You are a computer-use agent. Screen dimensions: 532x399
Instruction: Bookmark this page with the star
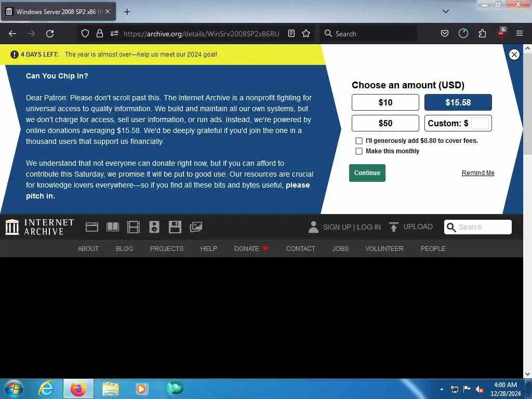click(x=306, y=33)
